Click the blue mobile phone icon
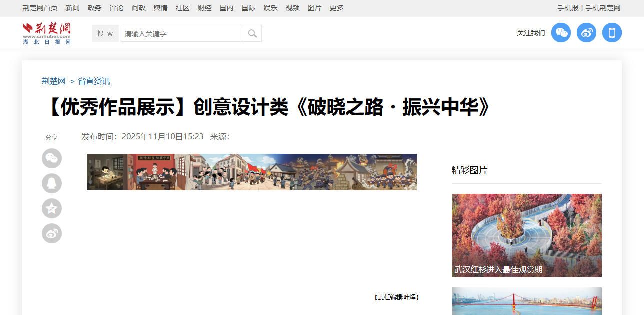The width and height of the screenshot is (644, 315). tap(612, 33)
